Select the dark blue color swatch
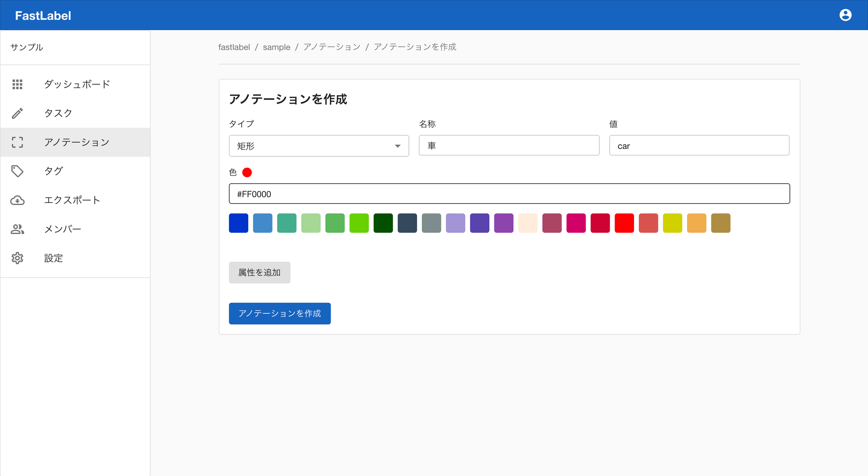 coord(239,223)
